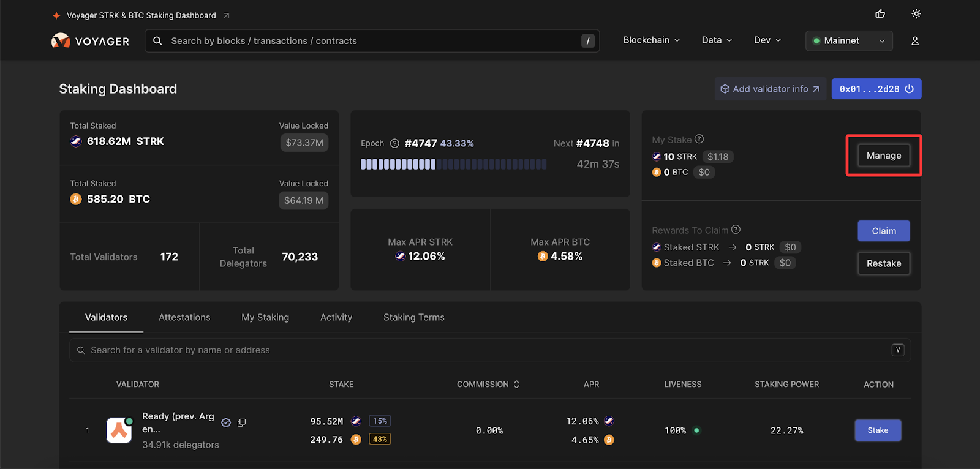980x469 pixels.
Task: Focus the validator search field
Action: coord(484,350)
